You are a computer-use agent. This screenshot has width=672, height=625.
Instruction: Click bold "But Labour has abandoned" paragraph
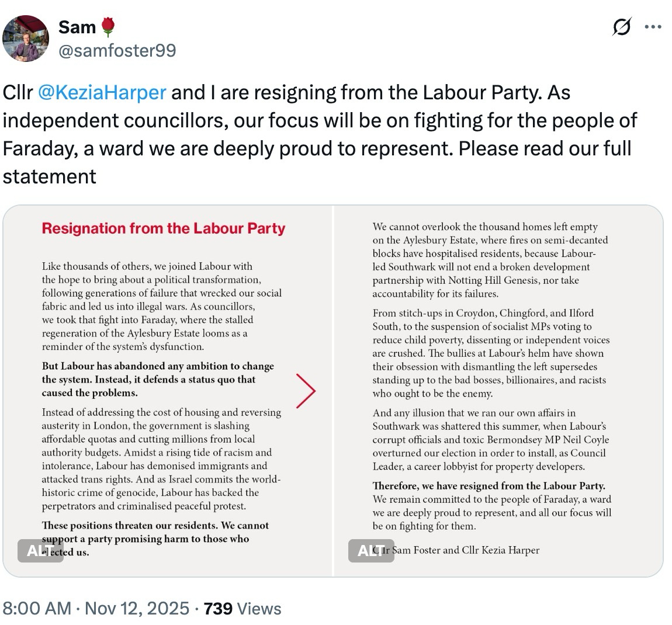[158, 380]
